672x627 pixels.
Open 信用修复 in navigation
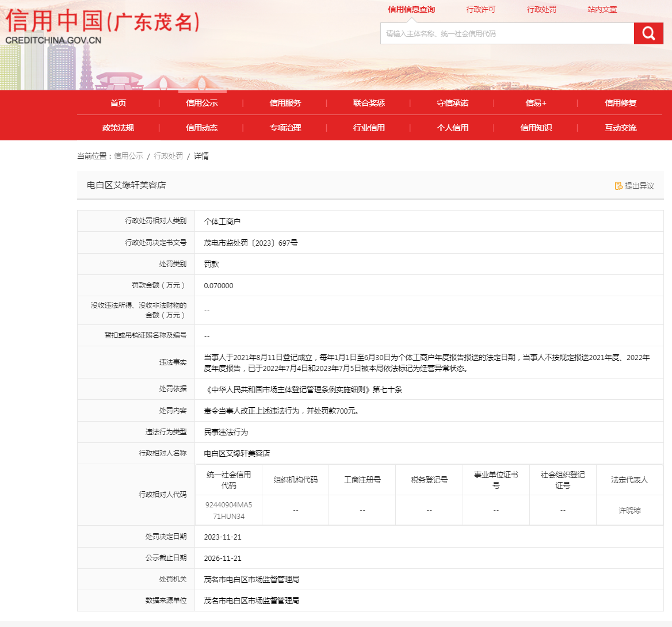tap(620, 103)
